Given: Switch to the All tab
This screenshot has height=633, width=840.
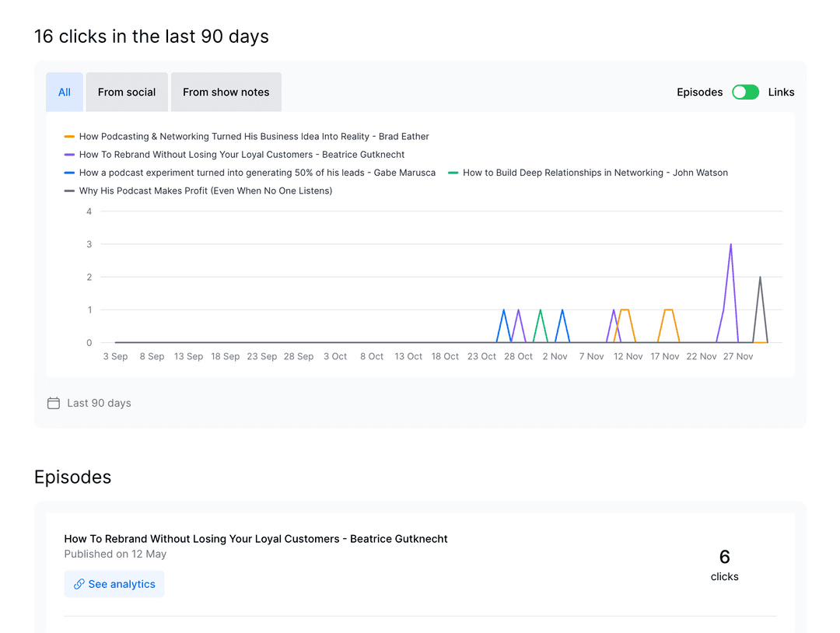Looking at the screenshot, I should pyautogui.click(x=65, y=92).
